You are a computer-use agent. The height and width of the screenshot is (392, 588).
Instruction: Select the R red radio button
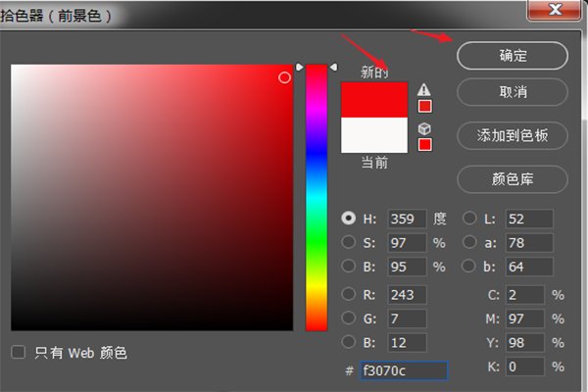348,294
